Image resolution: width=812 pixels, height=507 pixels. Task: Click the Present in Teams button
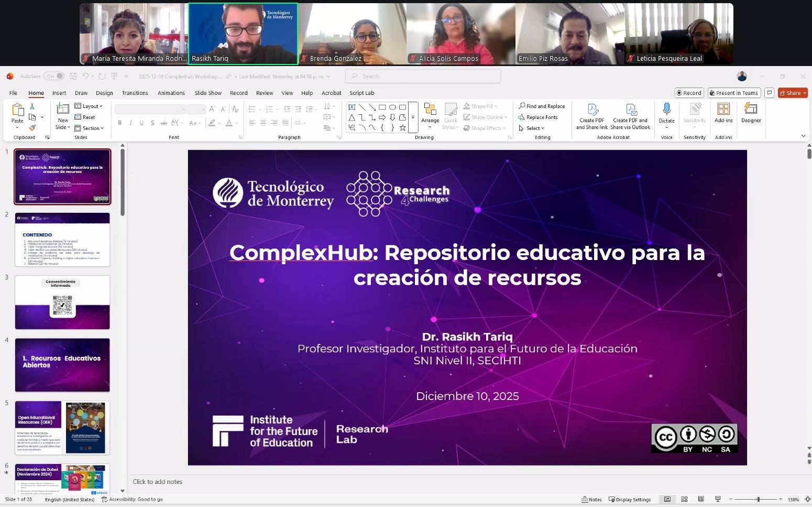[733, 93]
